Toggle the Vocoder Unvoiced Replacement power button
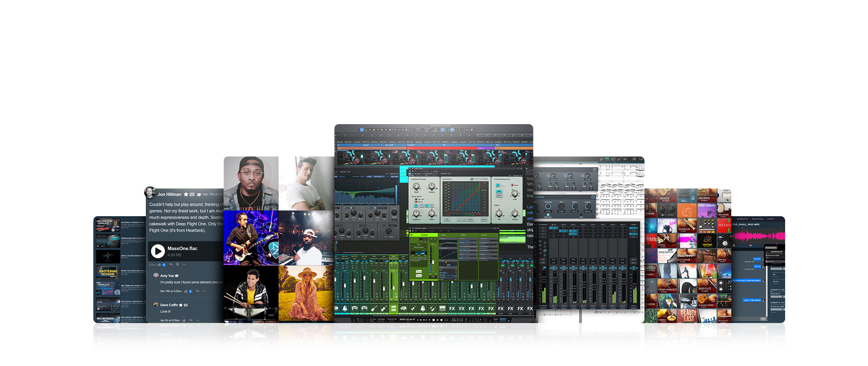868x366 pixels. [x=498, y=185]
